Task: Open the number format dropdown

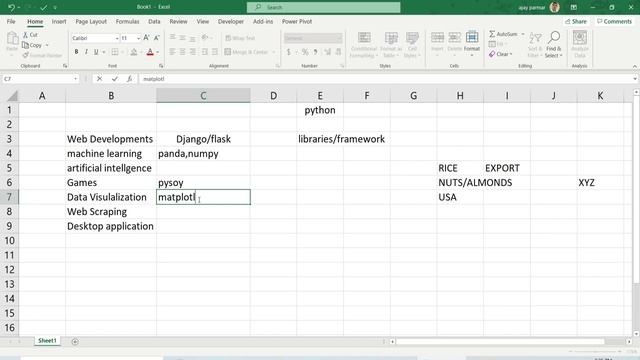Action: pyautogui.click(x=339, y=38)
